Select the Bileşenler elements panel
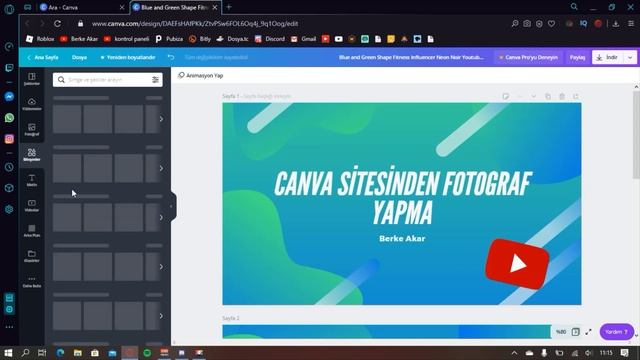Image resolution: width=640 pixels, height=360 pixels. coord(31,155)
